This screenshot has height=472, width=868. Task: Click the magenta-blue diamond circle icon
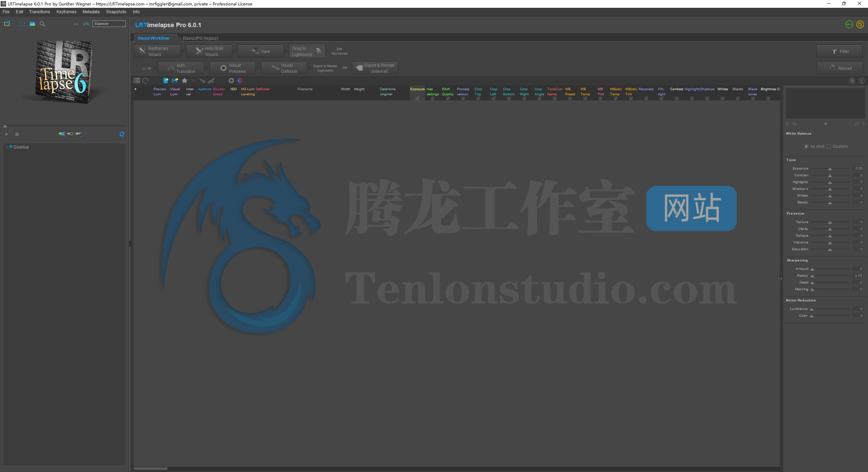[x=240, y=80]
